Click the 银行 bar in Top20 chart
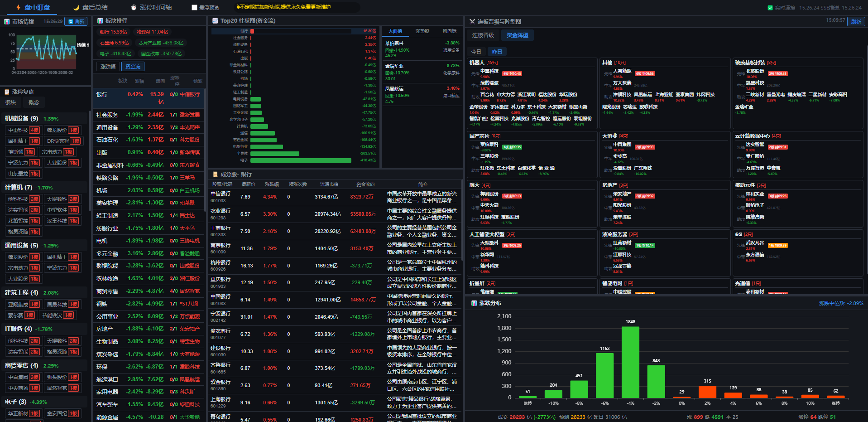868x422 pixels. 252,31
